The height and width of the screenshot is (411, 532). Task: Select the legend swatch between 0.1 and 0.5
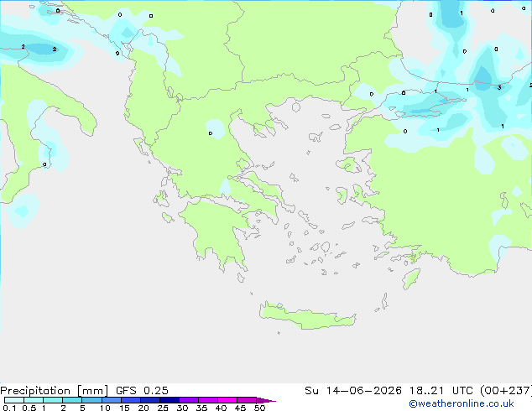[x=14, y=400]
